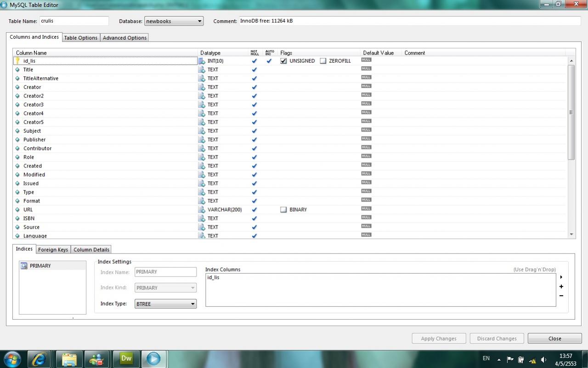Open the Indices tab
Viewport: 588px width, 368px height.
(24, 249)
